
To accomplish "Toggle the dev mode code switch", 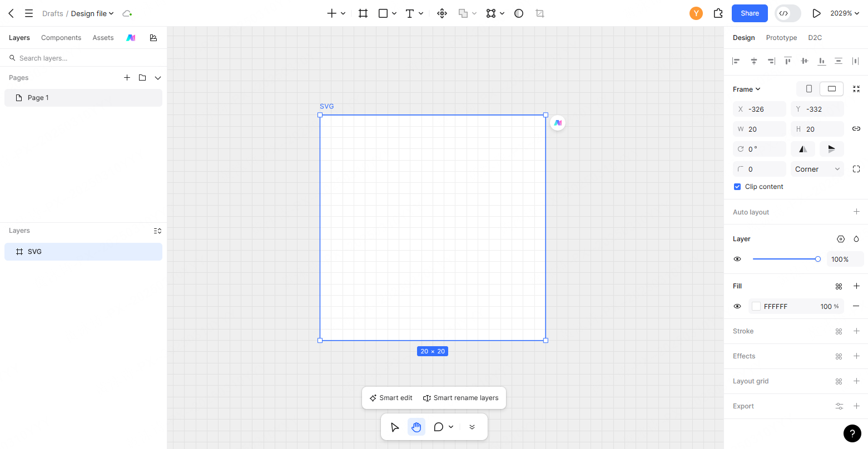I will pyautogui.click(x=788, y=13).
